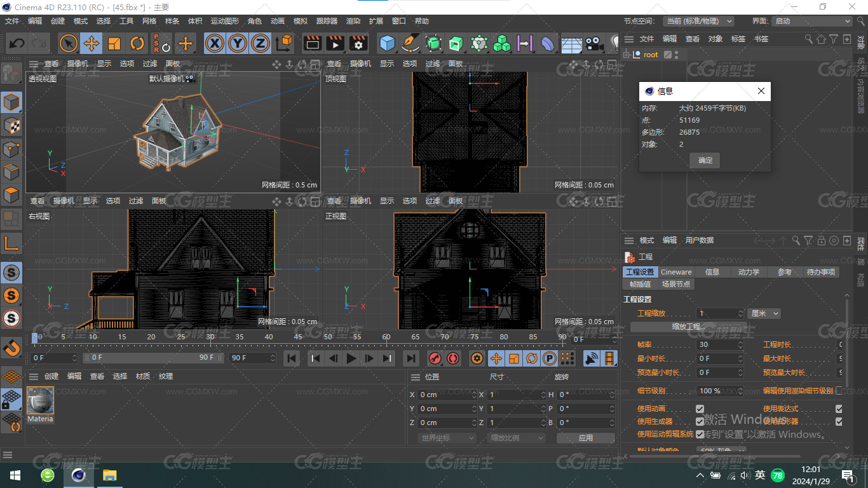868x488 pixels.
Task: Uncheck the 使用运动剪辑系统 checkbox
Action: pos(700,434)
